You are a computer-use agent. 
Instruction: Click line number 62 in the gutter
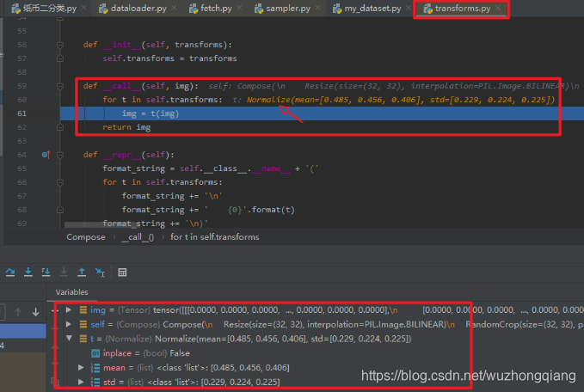point(22,127)
